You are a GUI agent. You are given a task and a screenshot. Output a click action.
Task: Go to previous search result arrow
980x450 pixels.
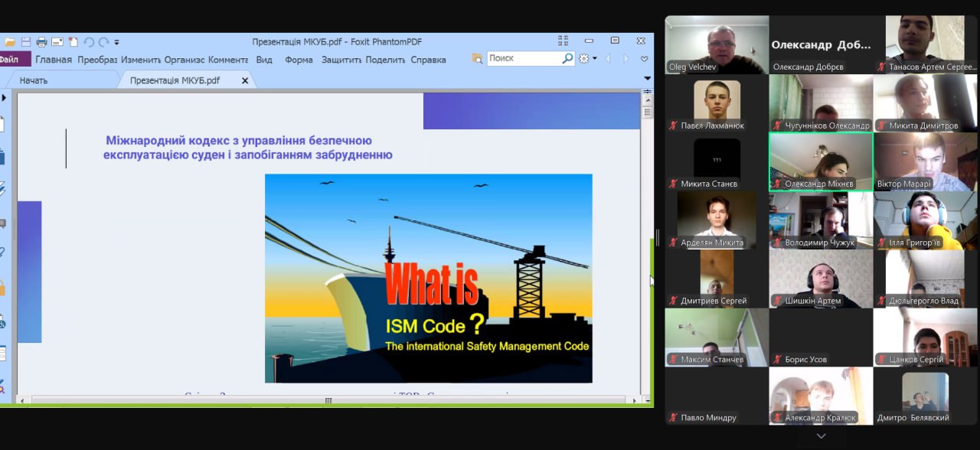(609, 59)
